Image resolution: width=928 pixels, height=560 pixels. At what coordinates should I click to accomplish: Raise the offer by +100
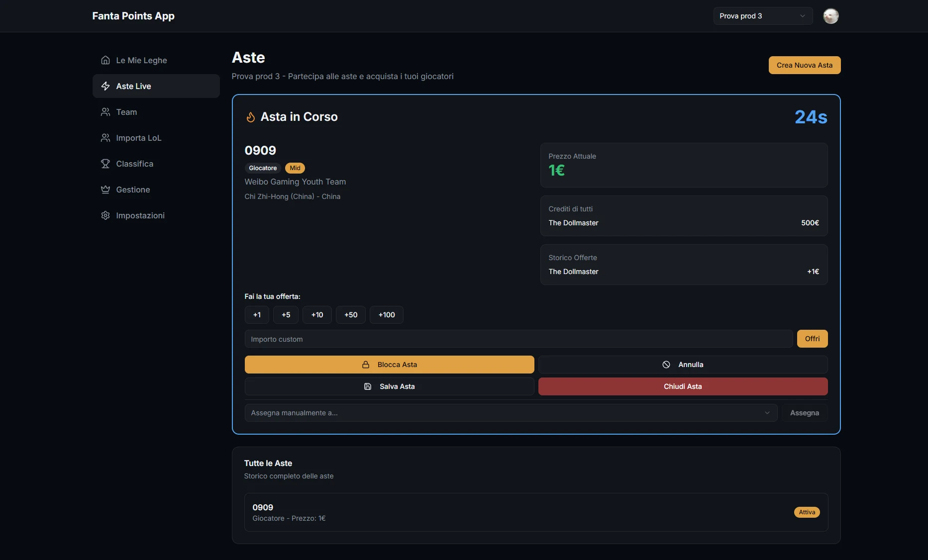[387, 315]
